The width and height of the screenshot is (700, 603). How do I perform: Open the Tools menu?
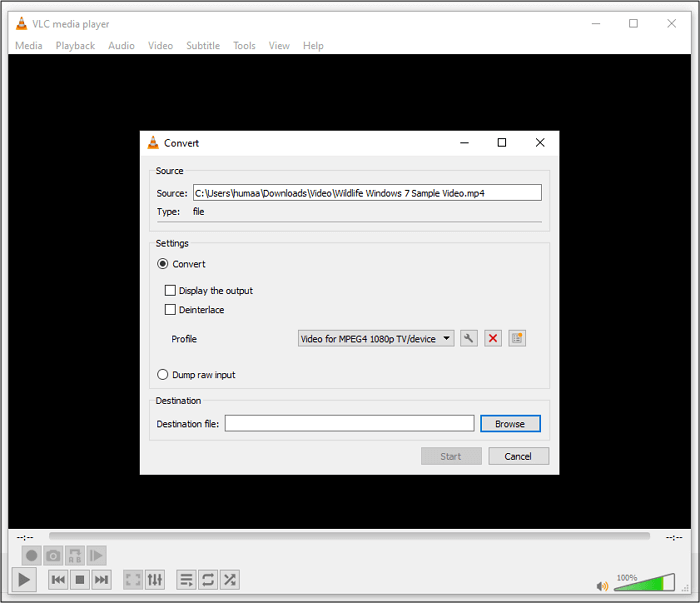click(x=244, y=46)
